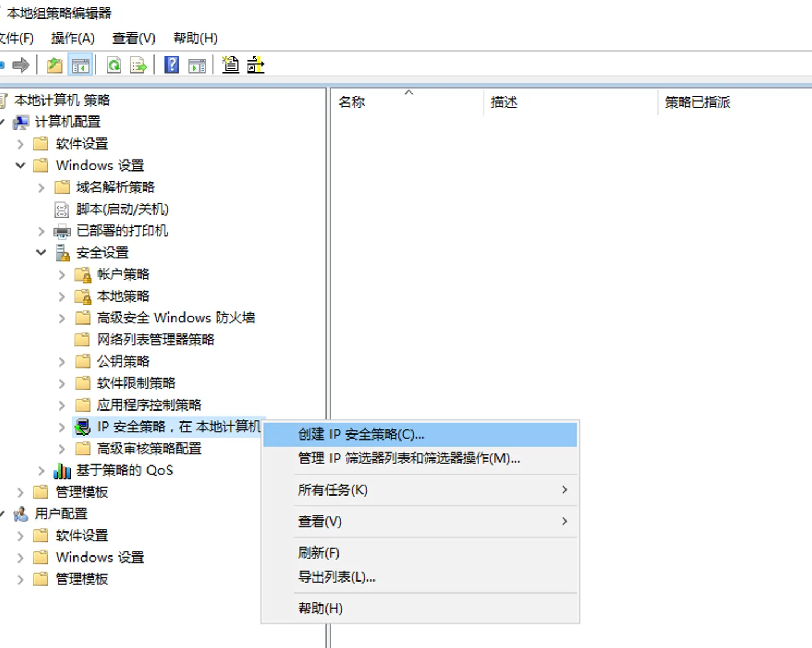
Task: Collapse the Windows 设置 node under 计算机配置
Action: (21, 166)
